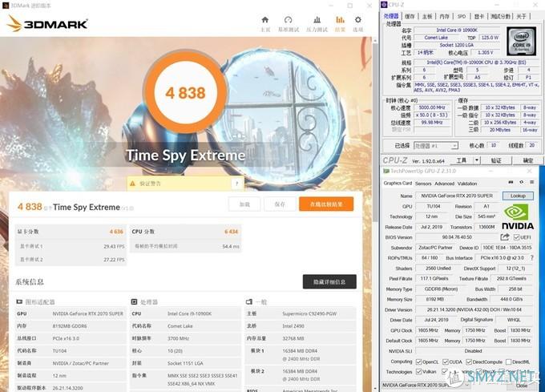Click the 确定 button in CPU-Z
The width and height of the screenshot is (545, 392).
(x=528, y=160)
